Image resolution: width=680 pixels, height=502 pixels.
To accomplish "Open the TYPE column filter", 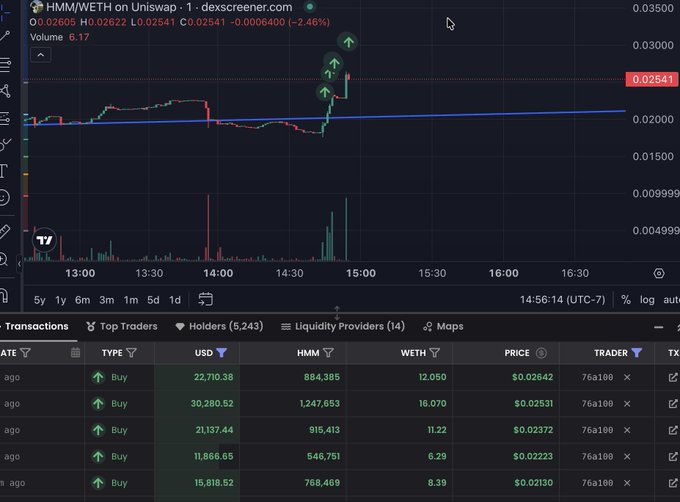I will tap(131, 353).
